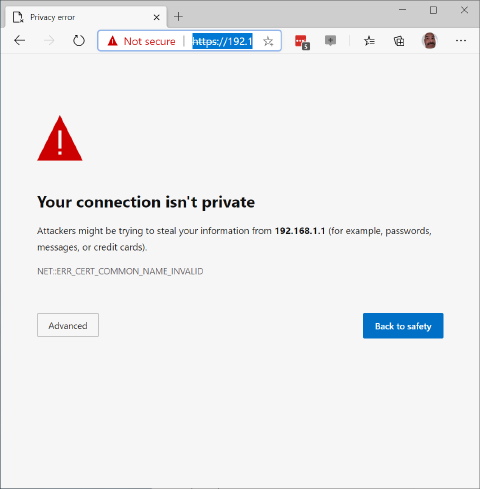Close the Privacy error tab
The width and height of the screenshot is (480, 489).
(x=156, y=17)
